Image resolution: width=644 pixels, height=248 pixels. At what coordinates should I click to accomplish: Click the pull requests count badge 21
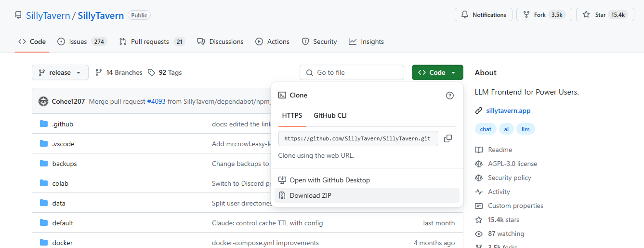point(180,41)
